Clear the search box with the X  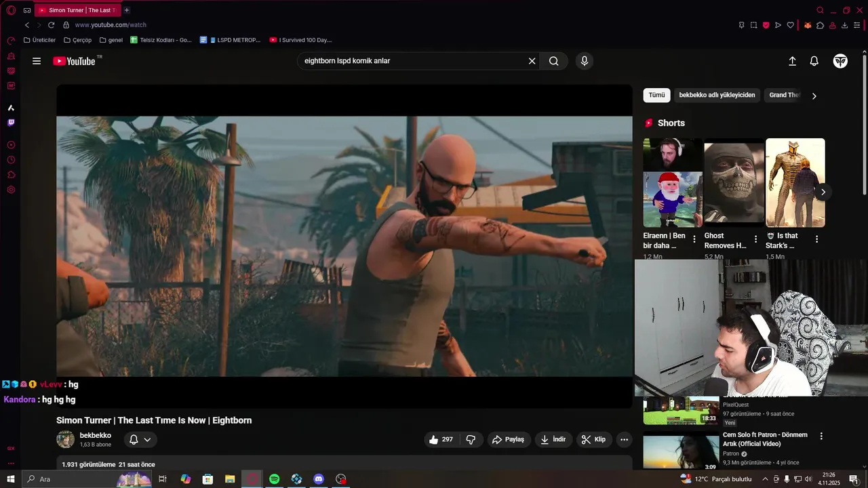[x=532, y=61]
